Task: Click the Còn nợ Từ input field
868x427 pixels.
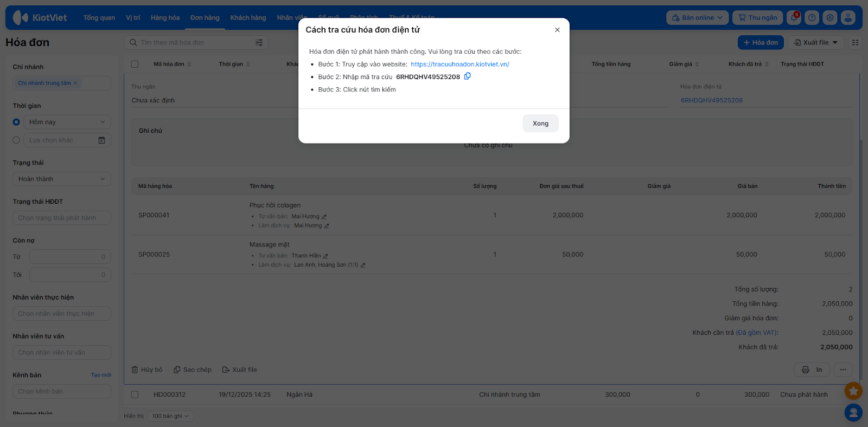Action: click(70, 257)
